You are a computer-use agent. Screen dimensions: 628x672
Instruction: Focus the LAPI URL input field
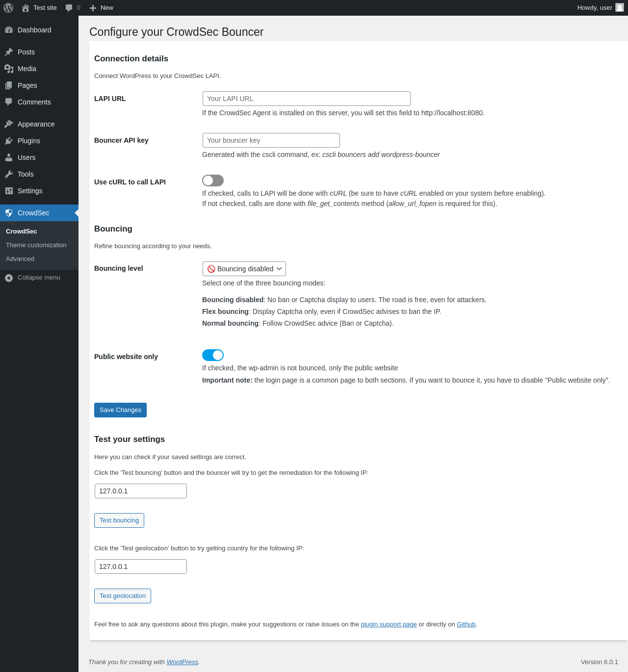click(307, 99)
